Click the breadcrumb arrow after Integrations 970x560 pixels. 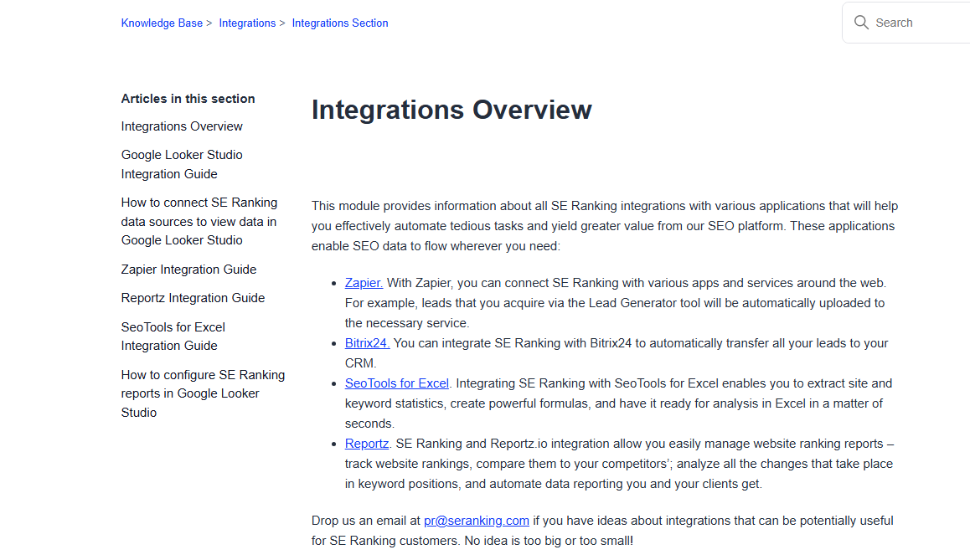coord(281,23)
